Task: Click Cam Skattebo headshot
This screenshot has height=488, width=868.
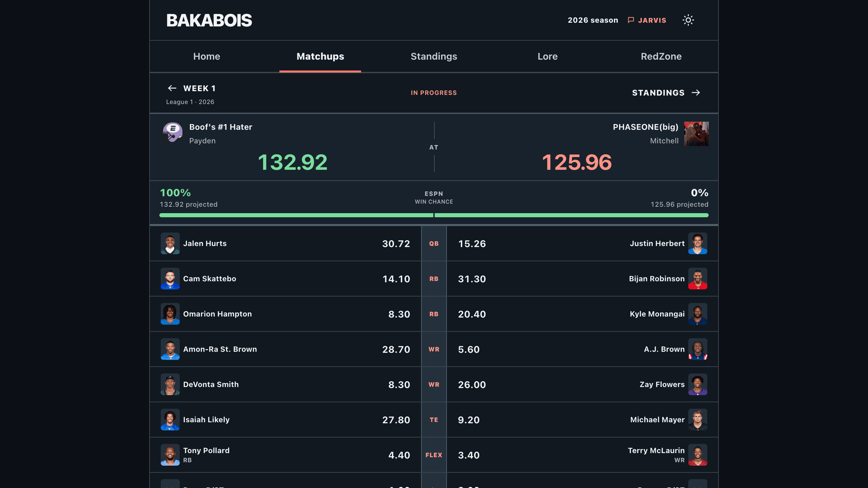Action: click(170, 279)
